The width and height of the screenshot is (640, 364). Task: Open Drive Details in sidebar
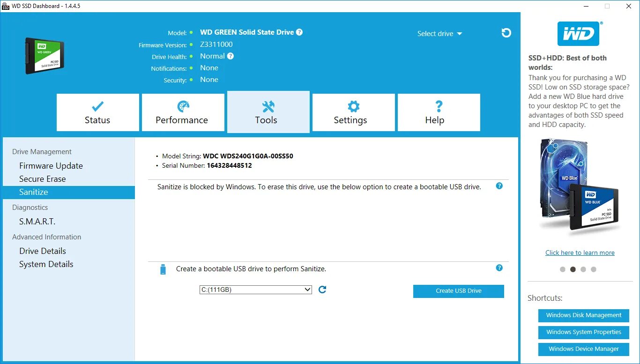tap(43, 251)
